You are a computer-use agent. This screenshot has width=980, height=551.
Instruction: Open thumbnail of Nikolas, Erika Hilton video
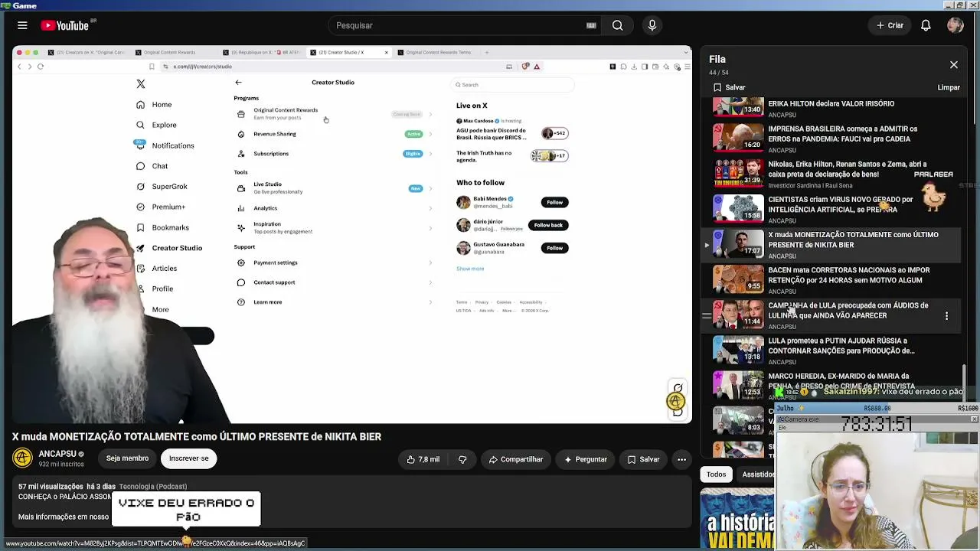pyautogui.click(x=738, y=172)
